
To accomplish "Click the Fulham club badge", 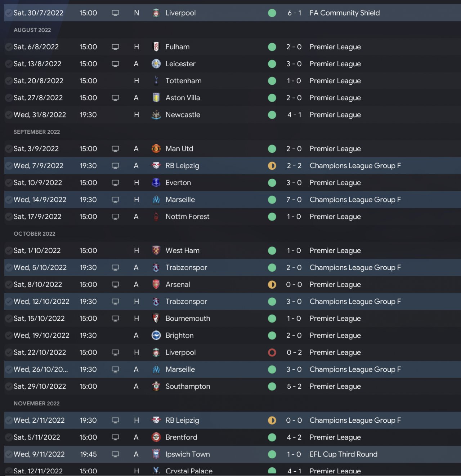I will 156,47.
